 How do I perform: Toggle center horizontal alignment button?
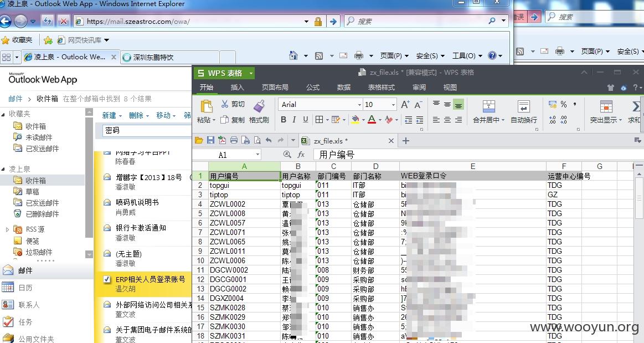pos(447,120)
